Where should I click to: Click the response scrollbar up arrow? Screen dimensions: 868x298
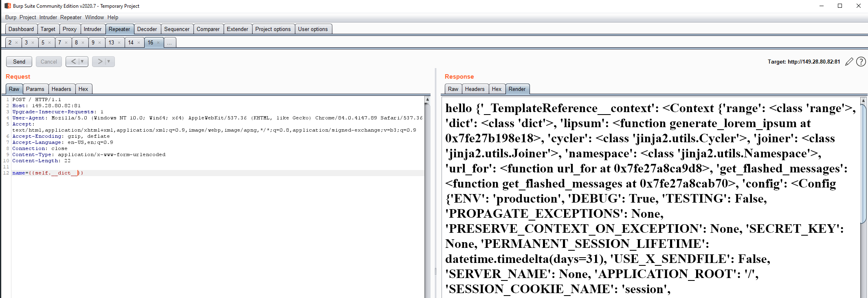[x=863, y=100]
